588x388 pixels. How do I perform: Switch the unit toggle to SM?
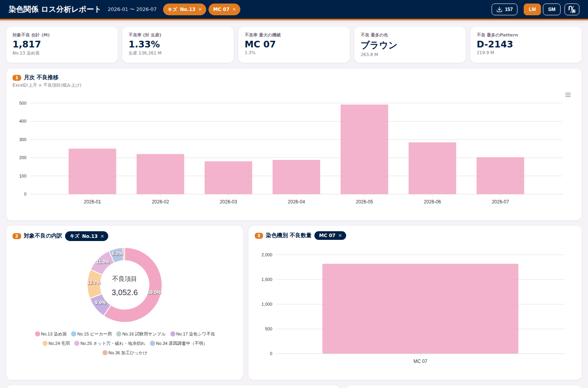pos(552,9)
